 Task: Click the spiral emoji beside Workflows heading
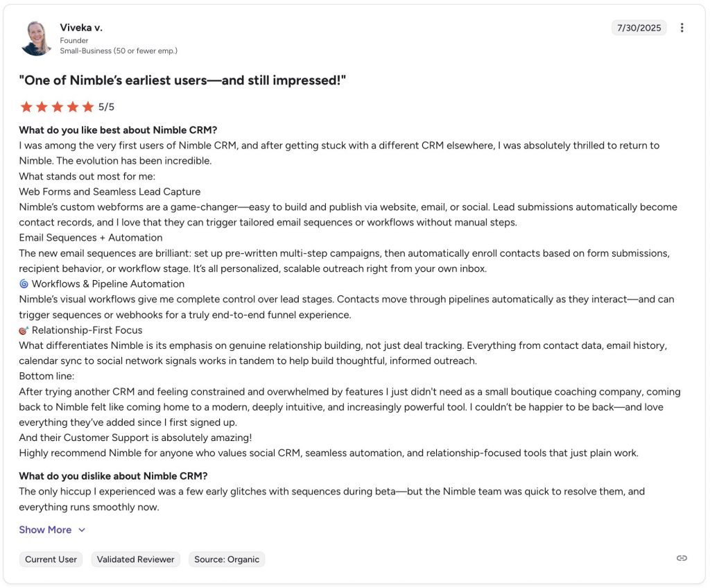(x=24, y=284)
